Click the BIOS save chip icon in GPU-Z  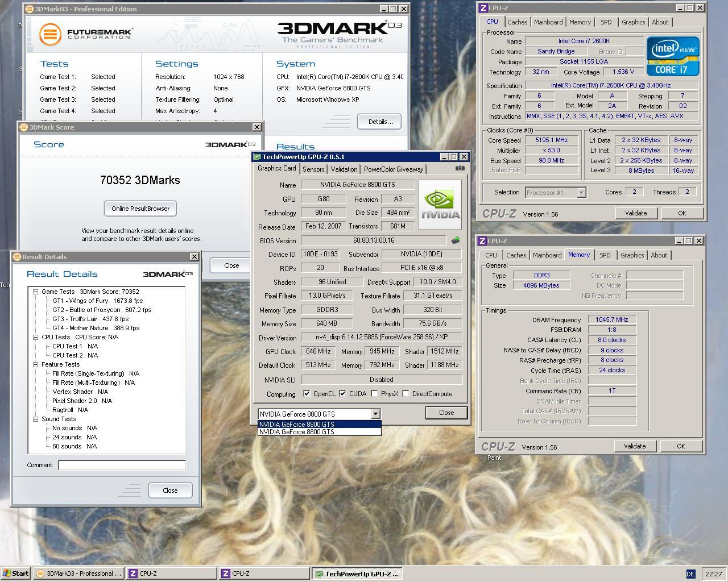pos(456,240)
